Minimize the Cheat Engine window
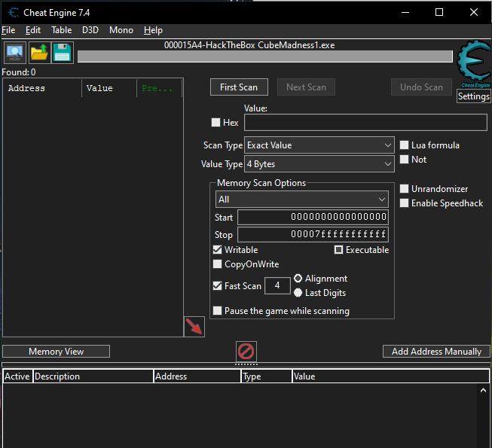 (x=405, y=12)
